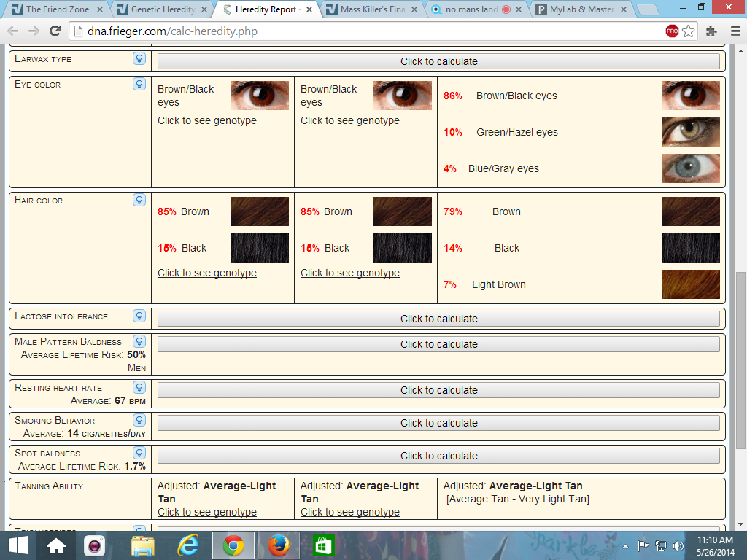Open the Smoking Behavior info lightbulb

point(139,420)
